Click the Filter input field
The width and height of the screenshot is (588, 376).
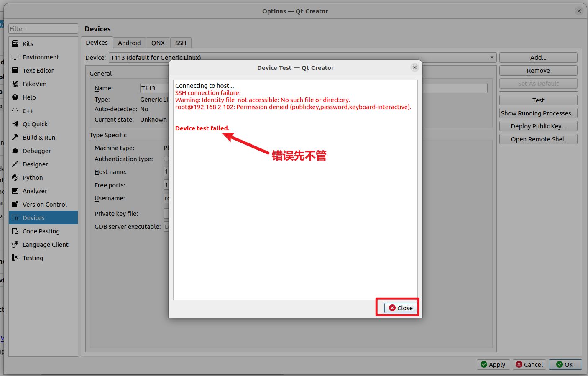(43, 28)
